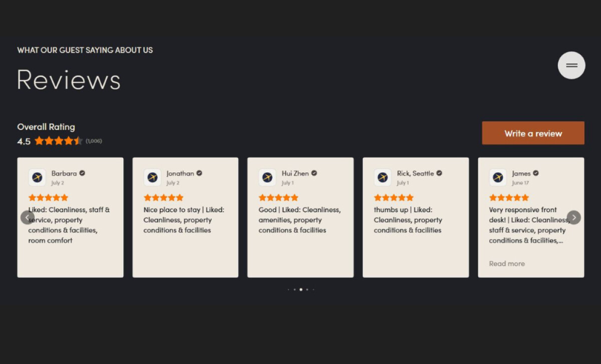Image resolution: width=601 pixels, height=364 pixels.
Task: Select Rick's review card from Seattle
Action: (x=416, y=217)
